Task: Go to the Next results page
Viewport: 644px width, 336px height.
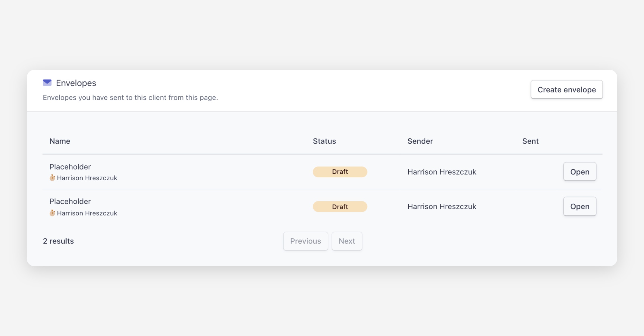Action: (x=347, y=241)
